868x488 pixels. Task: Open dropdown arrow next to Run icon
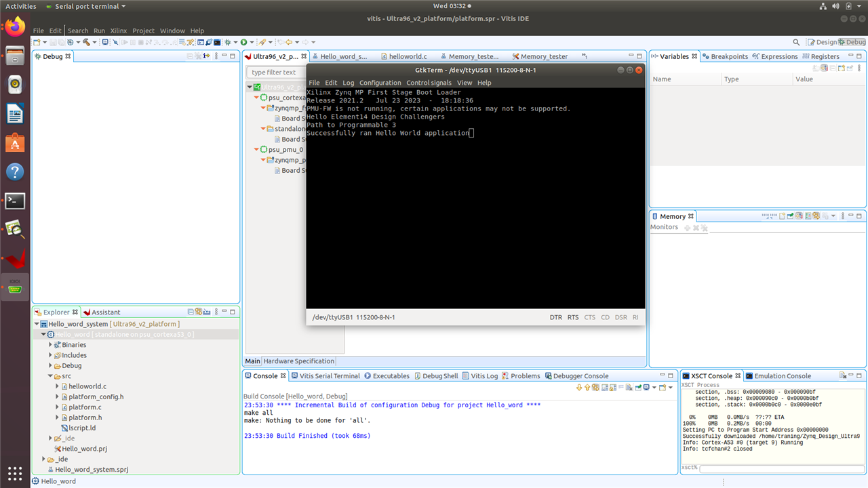(252, 42)
